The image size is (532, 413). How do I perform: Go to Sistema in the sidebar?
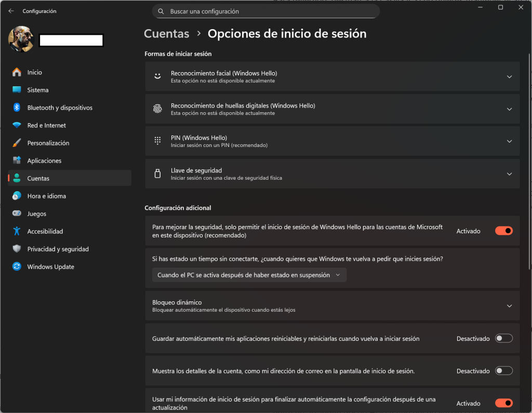[x=38, y=90]
